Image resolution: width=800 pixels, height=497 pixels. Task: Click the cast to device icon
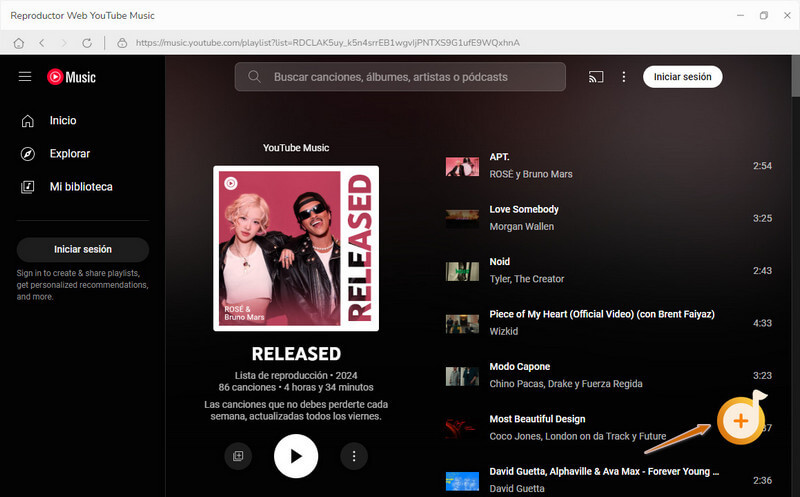click(x=596, y=77)
